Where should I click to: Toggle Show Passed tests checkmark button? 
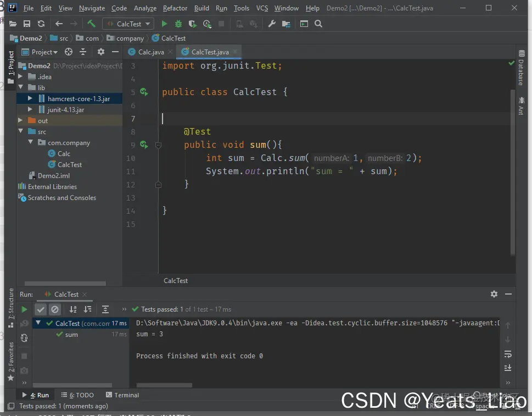(x=41, y=309)
